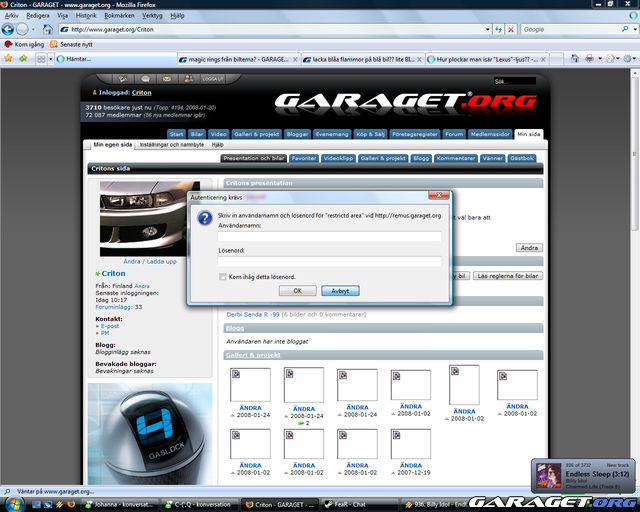Open the Historik menu

pos(86,16)
